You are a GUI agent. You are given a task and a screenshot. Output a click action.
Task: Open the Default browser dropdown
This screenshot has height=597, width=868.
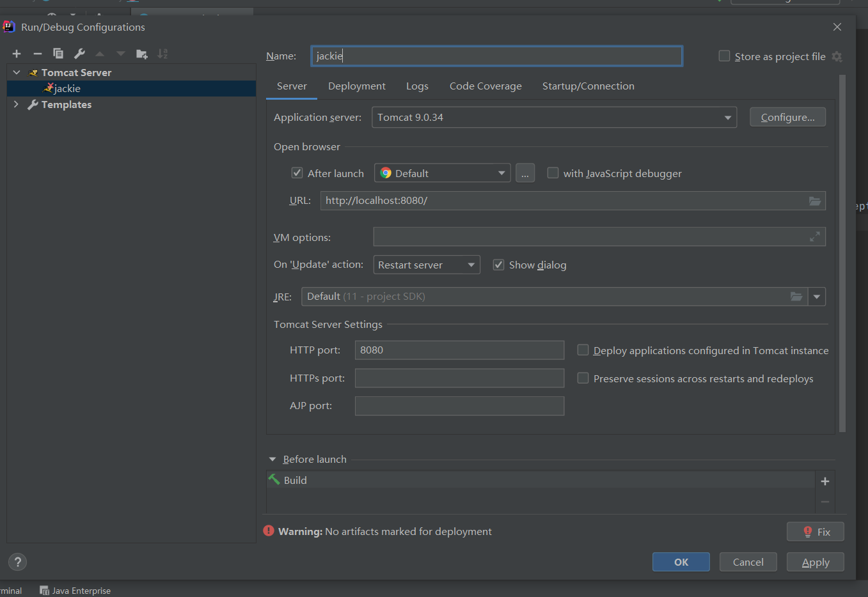[442, 173]
